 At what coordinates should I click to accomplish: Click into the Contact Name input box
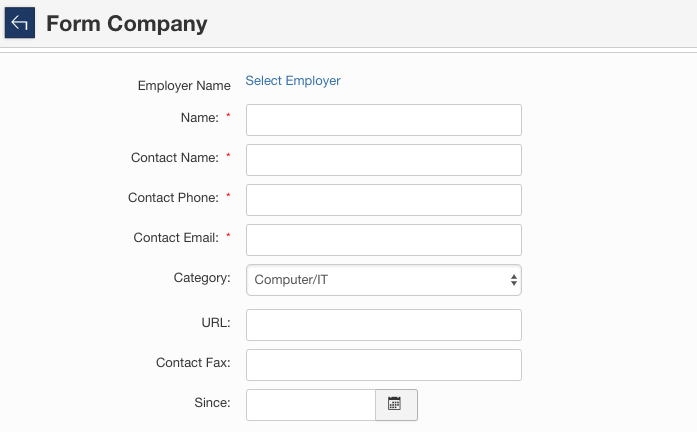[x=384, y=160]
